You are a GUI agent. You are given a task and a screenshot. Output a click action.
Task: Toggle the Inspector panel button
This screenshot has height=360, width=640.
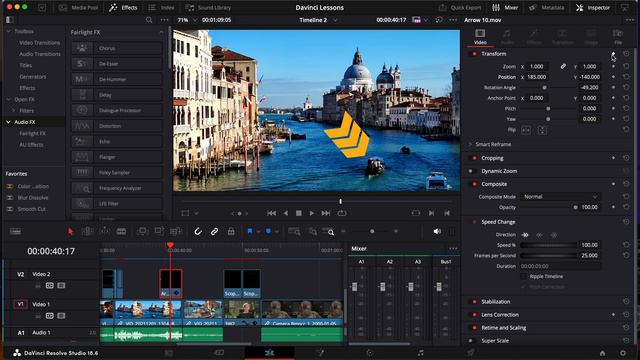[593, 7]
